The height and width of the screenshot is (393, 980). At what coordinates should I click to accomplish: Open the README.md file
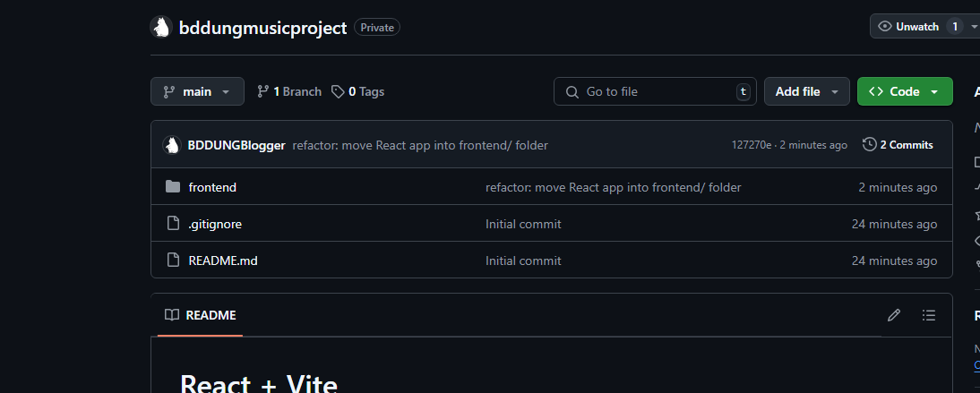point(223,261)
